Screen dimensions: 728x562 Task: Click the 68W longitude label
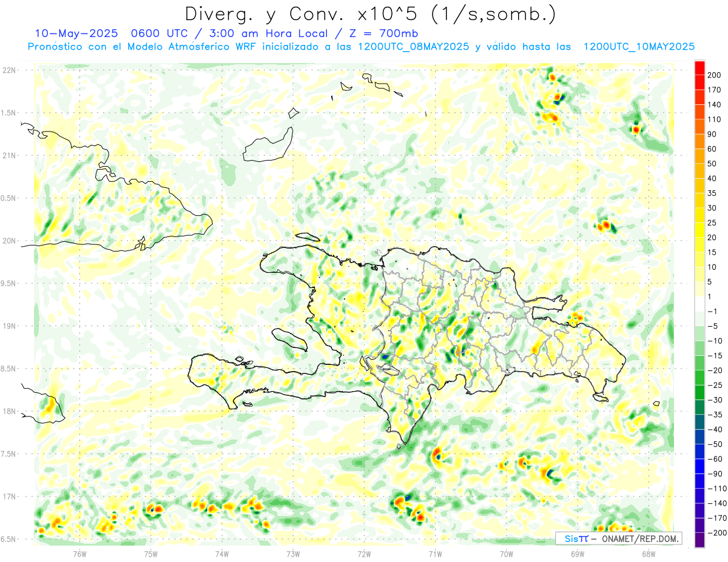click(x=649, y=554)
